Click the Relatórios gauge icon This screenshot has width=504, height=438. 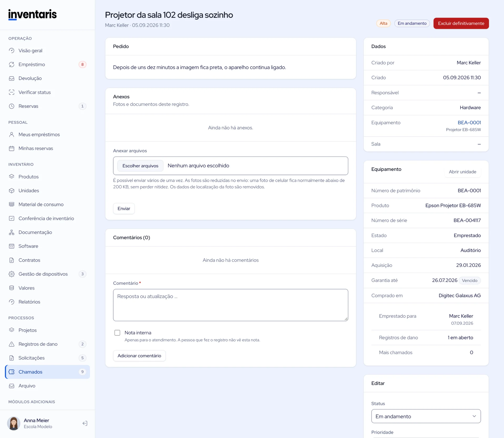pyautogui.click(x=12, y=302)
